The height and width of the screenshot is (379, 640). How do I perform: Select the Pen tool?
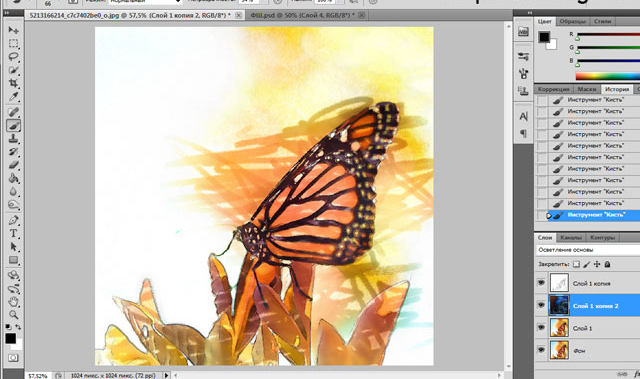coord(13,220)
